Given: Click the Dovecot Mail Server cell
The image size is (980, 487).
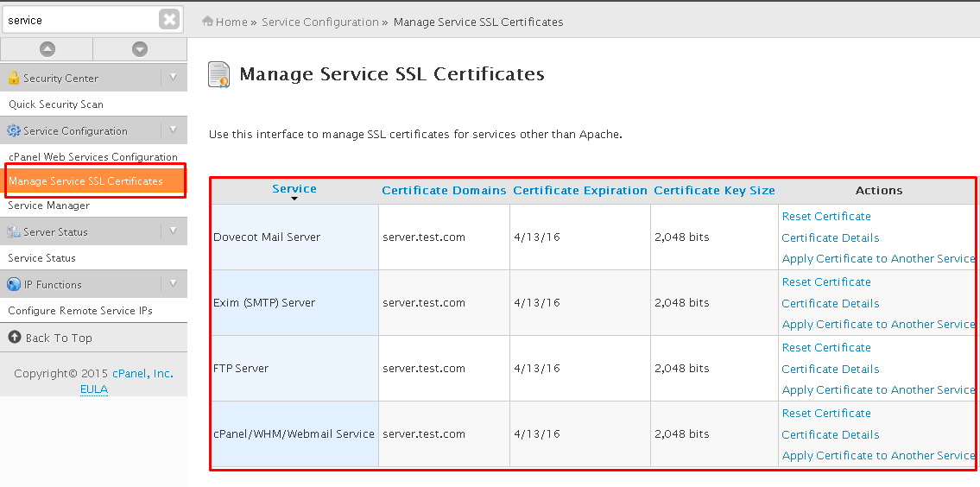Looking at the screenshot, I should point(295,237).
